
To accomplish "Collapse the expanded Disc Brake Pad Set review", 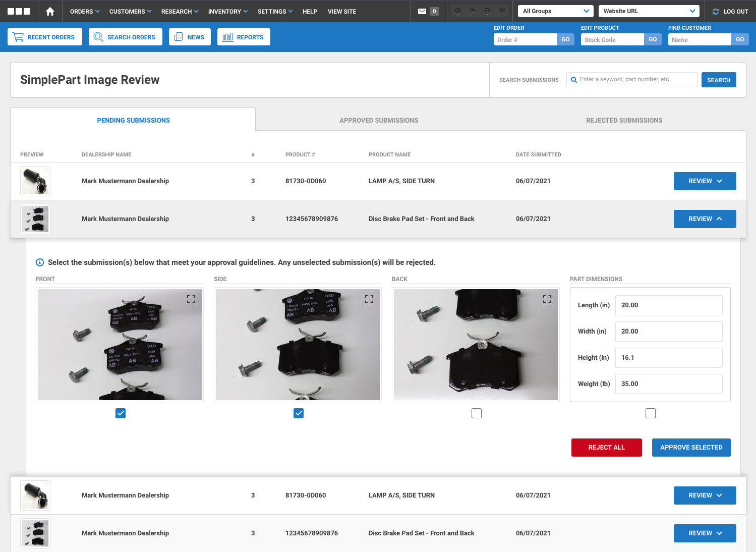I will point(705,219).
